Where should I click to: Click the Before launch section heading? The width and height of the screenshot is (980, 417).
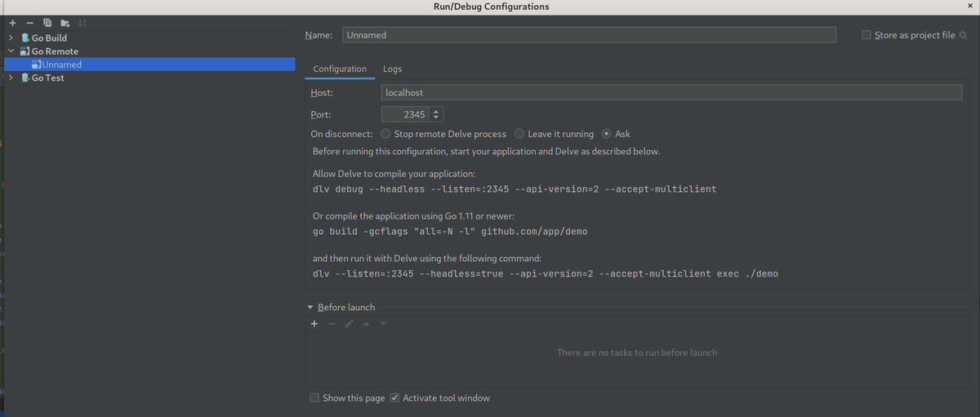[346, 308]
